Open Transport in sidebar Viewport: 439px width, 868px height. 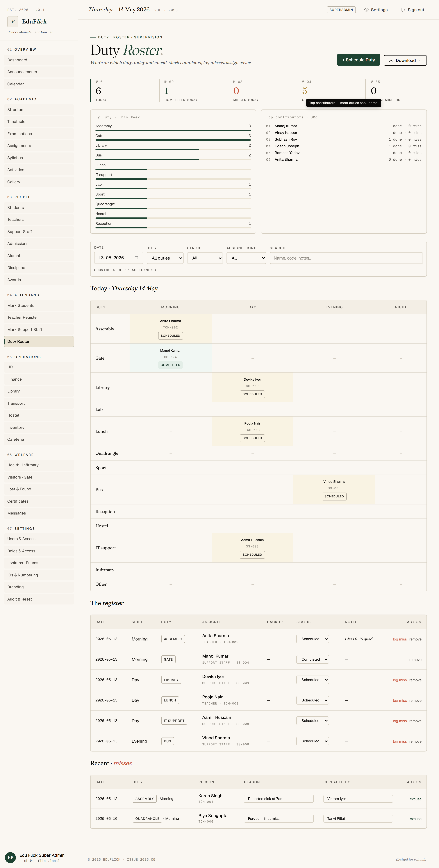(39, 403)
